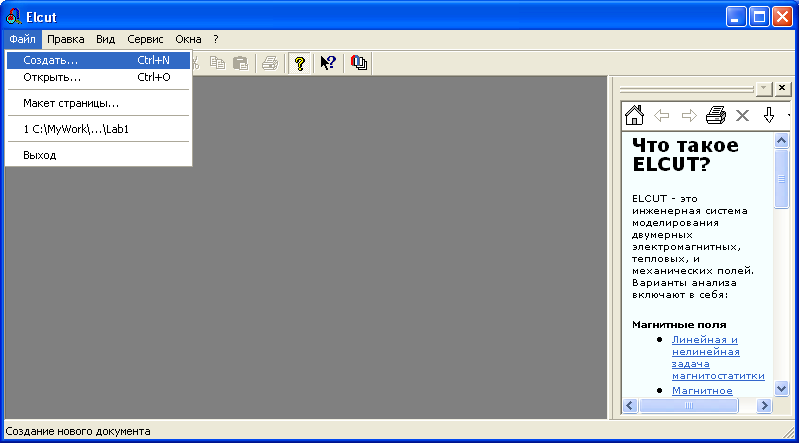
Task: Open the Файл menu
Action: [22, 39]
